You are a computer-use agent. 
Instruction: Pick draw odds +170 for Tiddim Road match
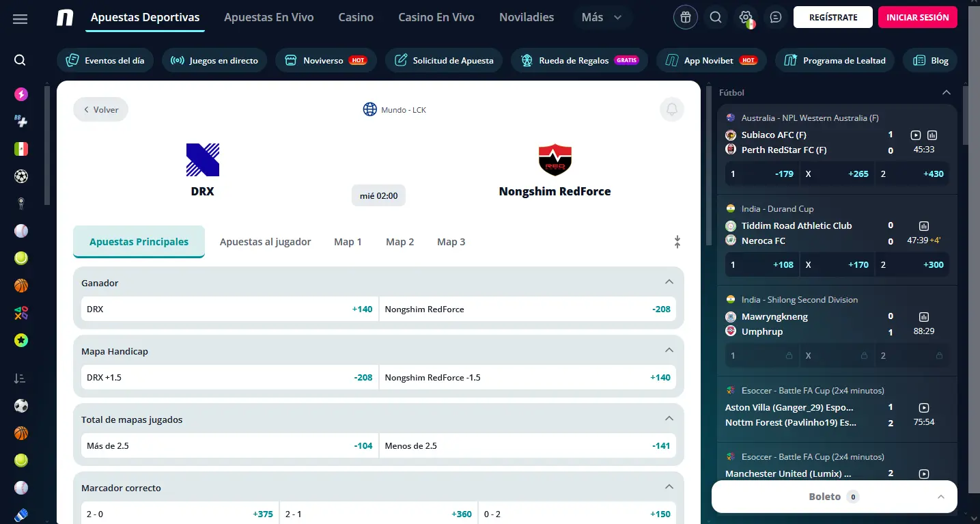coord(837,264)
